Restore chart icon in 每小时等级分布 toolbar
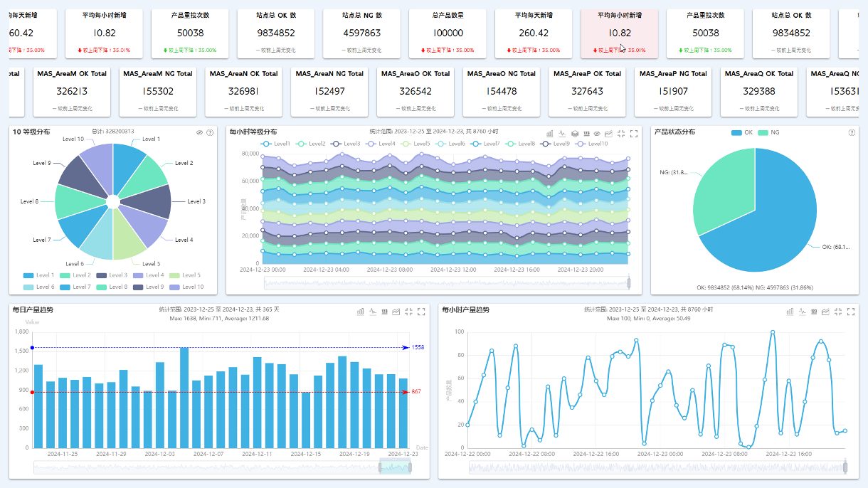This screenshot has height=488, width=868. click(621, 133)
